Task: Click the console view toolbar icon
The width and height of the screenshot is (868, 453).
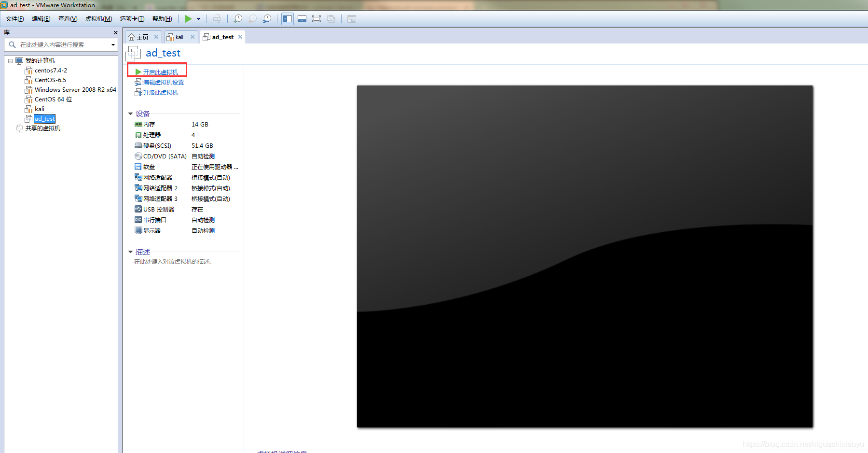Action: tap(352, 19)
